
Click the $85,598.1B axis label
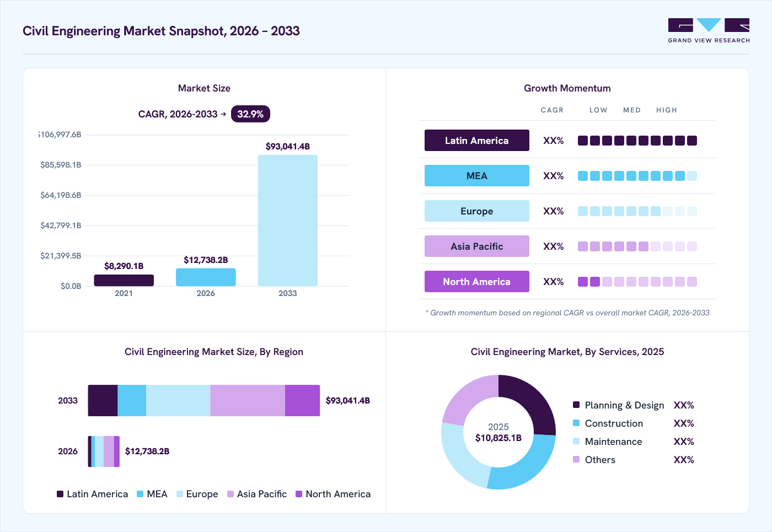[x=61, y=165]
